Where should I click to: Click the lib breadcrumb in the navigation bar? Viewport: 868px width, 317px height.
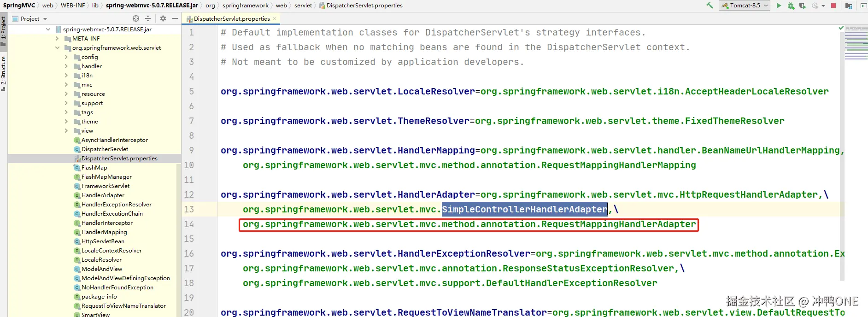click(95, 6)
